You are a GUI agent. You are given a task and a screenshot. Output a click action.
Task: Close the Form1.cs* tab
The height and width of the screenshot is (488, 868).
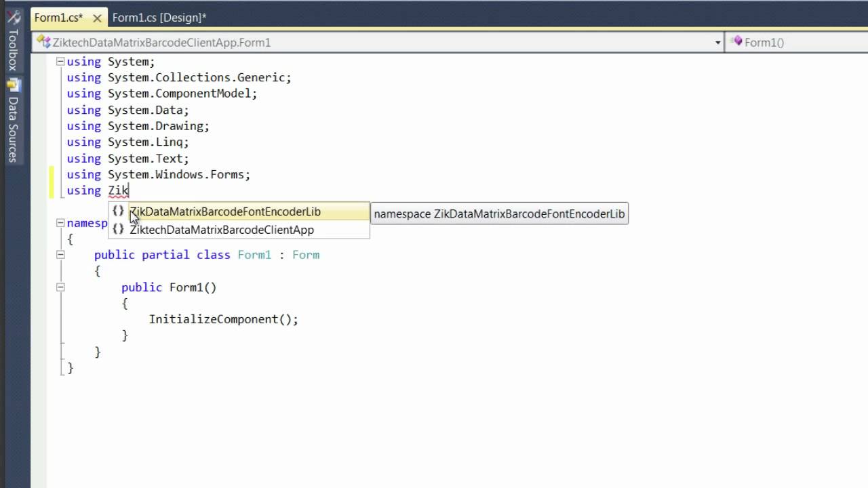tap(97, 18)
